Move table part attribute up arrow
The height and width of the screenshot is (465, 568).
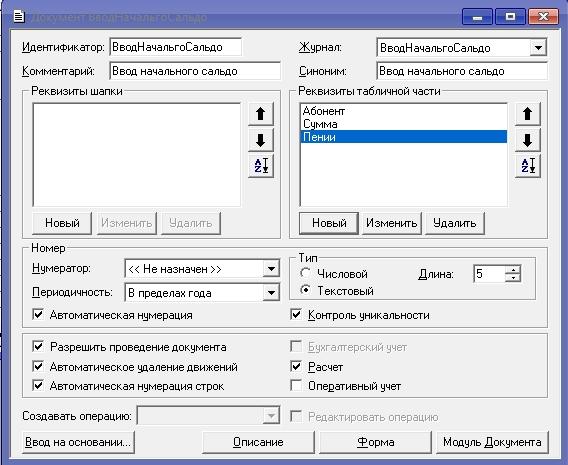click(x=527, y=114)
